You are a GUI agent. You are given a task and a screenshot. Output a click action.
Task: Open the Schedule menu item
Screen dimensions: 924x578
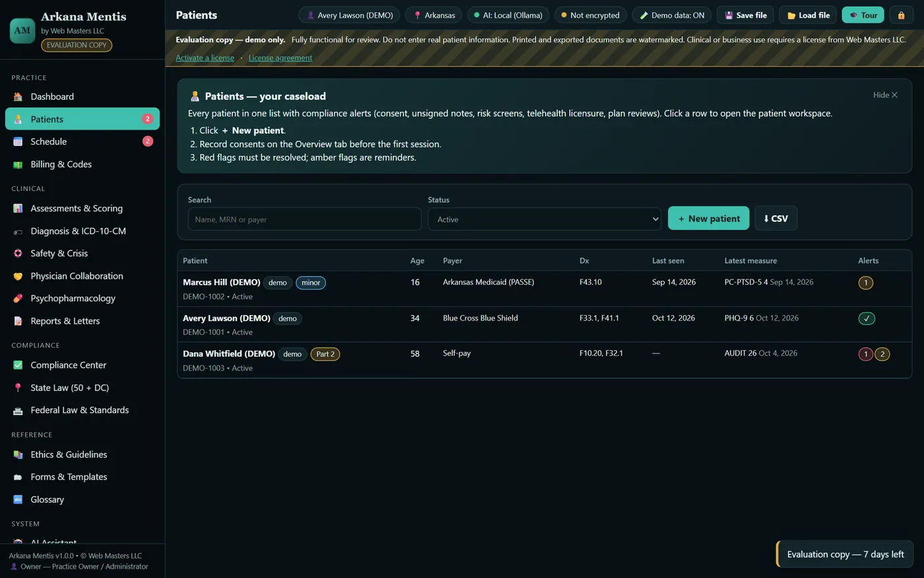[82, 141]
